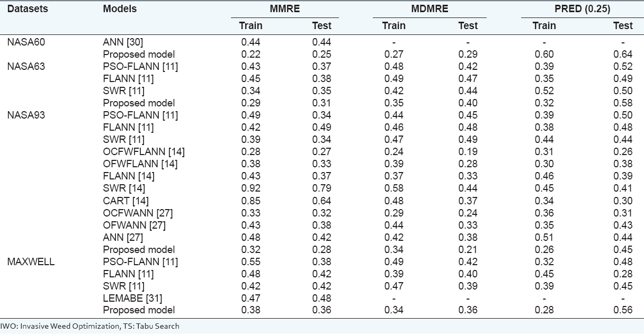Viewport: 644px width, 334px height.
Task: Select the MAXWELL dataset label
Action: [x=31, y=261]
